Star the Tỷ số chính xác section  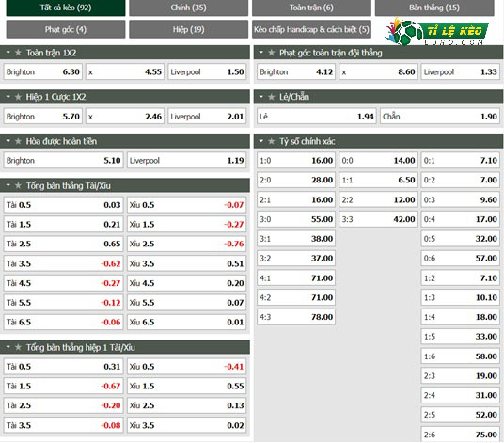click(272, 141)
